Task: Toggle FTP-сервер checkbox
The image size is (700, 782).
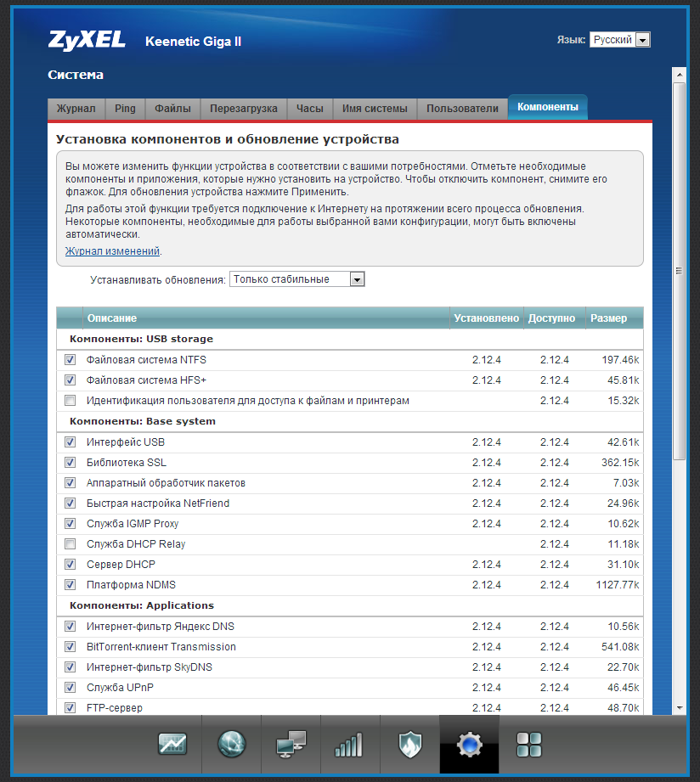Action: tap(70, 707)
